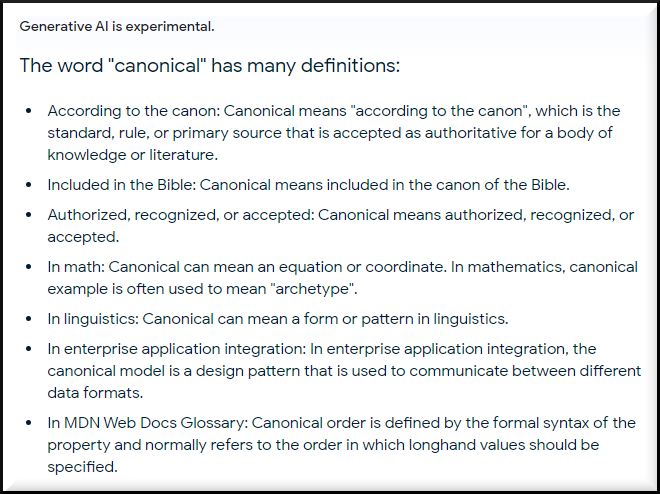Screen dimensions: 660x494
Task: Click the "Generative AI is experimental." notice
Action: (x=117, y=25)
